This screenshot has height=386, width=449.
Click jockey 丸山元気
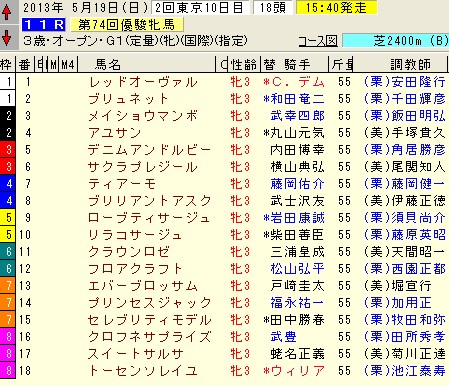pyautogui.click(x=297, y=133)
